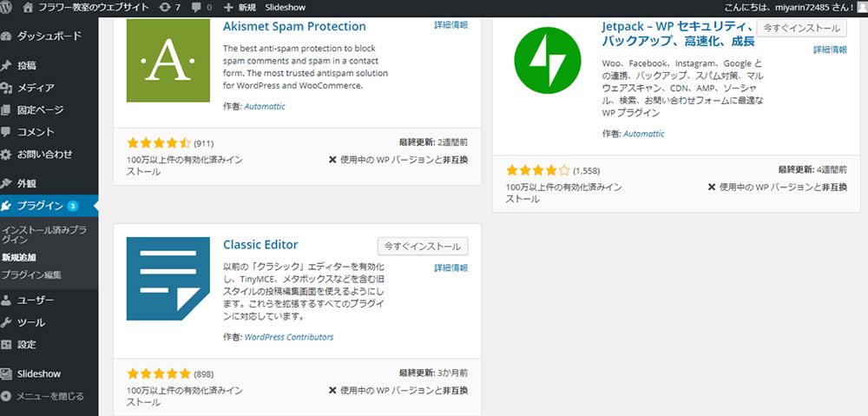
Task: Open 詳細情報 for Akismet
Action: [451, 25]
